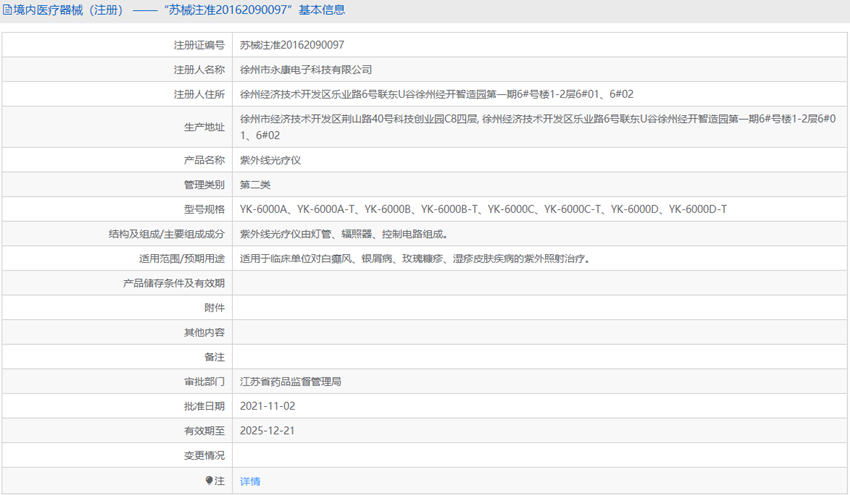Click approval department 江苏省药品监督管理局
Image resolution: width=850 pixels, height=495 pixels.
point(291,382)
